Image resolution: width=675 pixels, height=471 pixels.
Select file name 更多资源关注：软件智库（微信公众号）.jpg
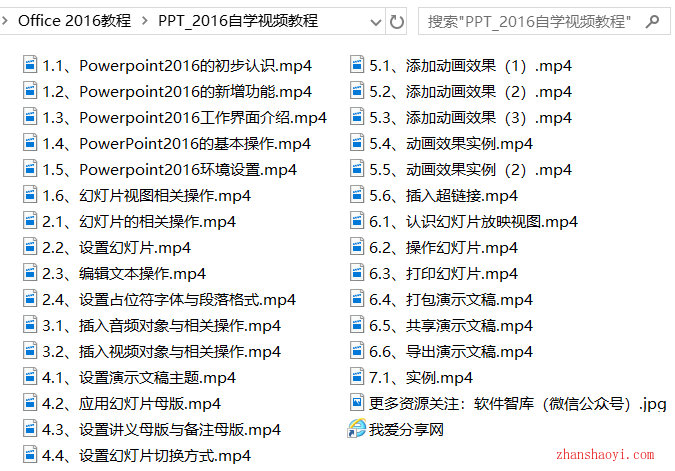(517, 403)
